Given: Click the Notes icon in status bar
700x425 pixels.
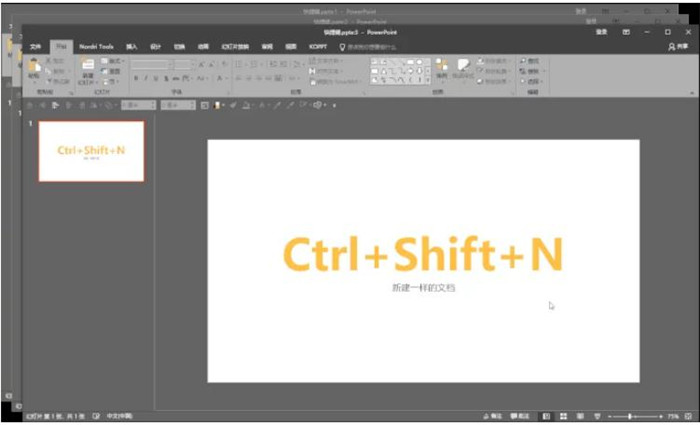Looking at the screenshot, I should [486, 416].
